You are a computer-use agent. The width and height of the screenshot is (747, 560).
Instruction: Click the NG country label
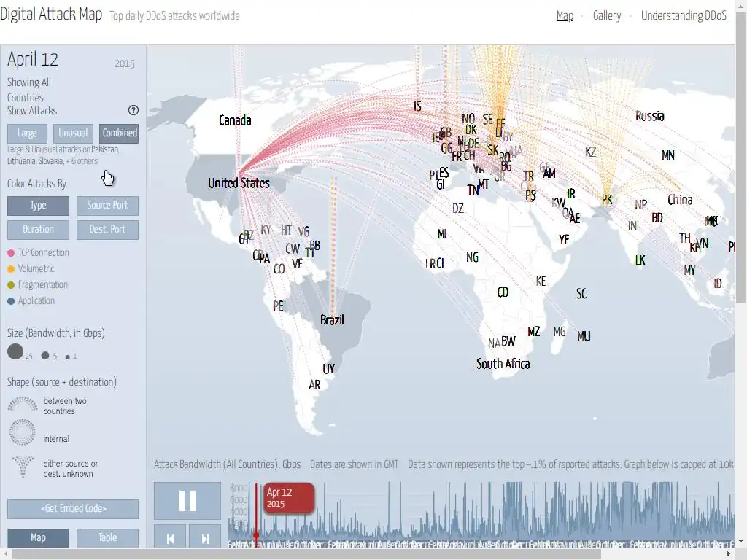tap(472, 257)
